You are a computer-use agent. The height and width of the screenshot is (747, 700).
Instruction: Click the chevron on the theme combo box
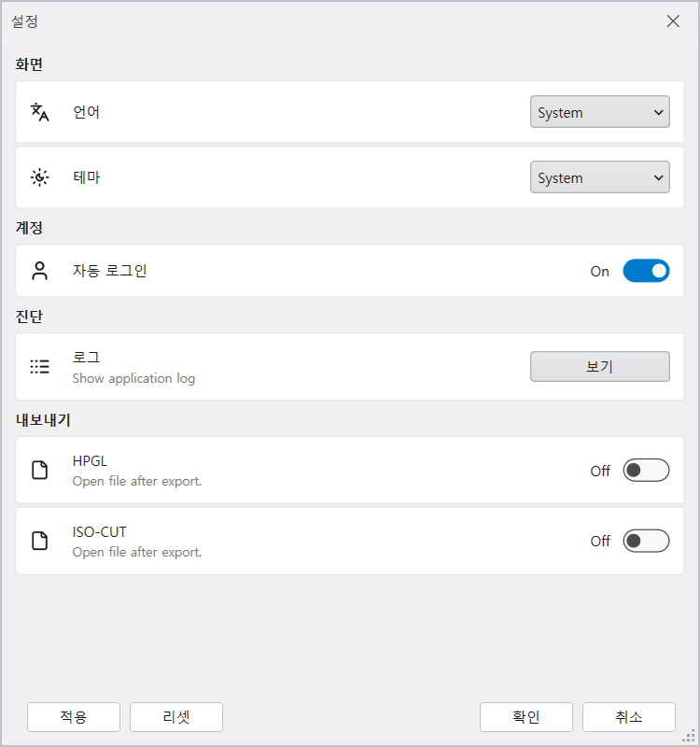pyautogui.click(x=659, y=177)
